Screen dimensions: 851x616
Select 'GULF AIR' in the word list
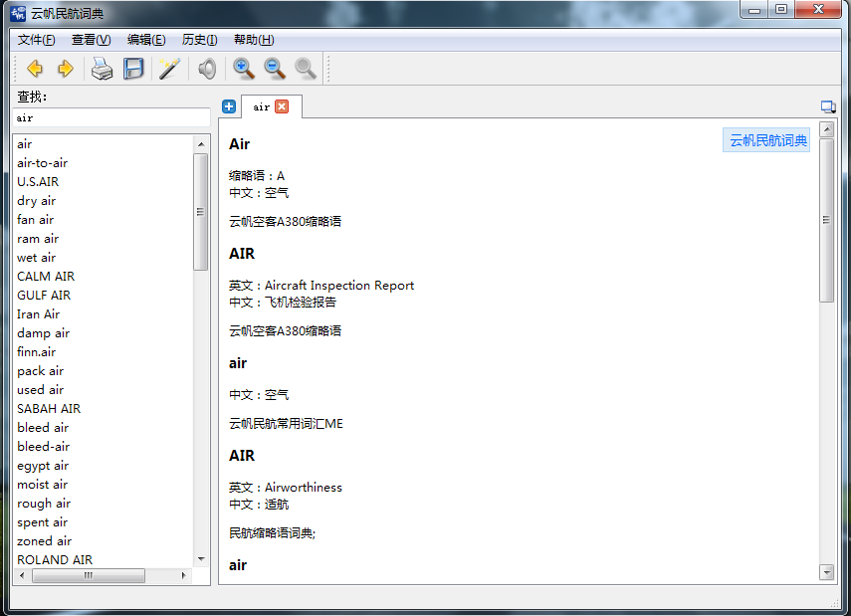(x=104, y=296)
